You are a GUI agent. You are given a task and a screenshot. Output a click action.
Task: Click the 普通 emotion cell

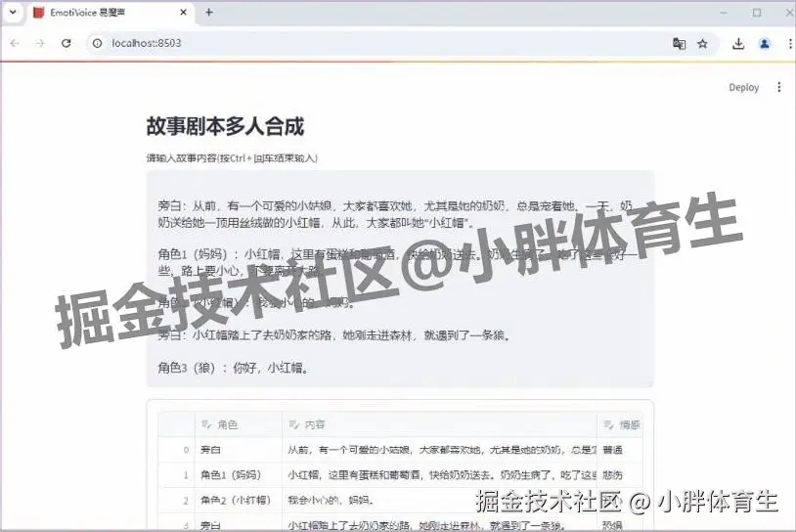(620, 450)
